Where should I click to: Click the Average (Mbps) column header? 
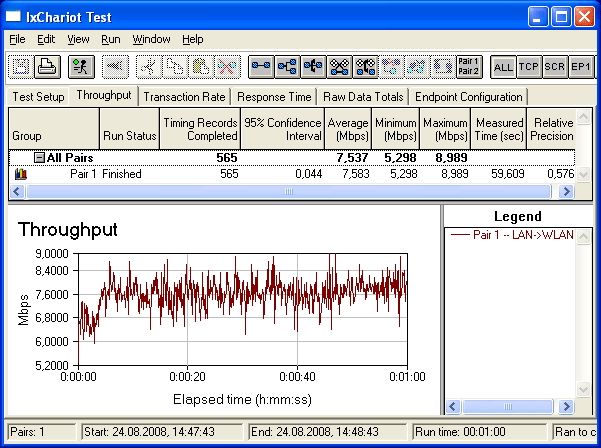click(348, 129)
